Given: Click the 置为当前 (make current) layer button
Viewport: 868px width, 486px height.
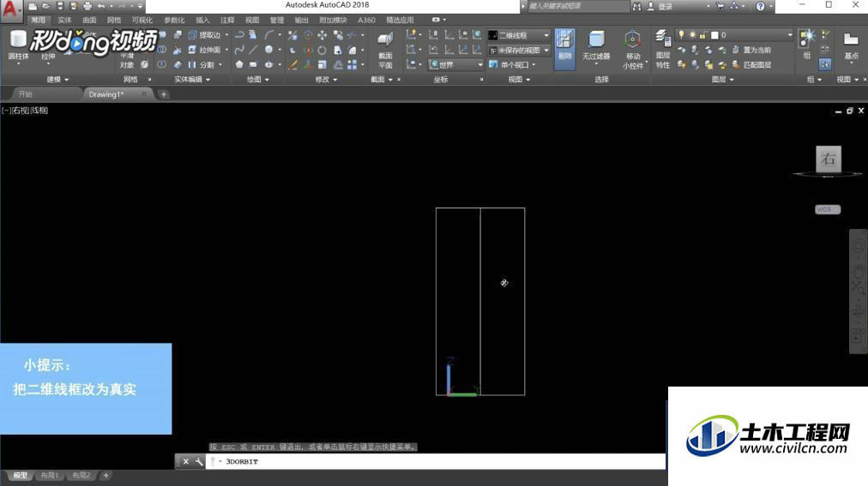Looking at the screenshot, I should [x=751, y=50].
